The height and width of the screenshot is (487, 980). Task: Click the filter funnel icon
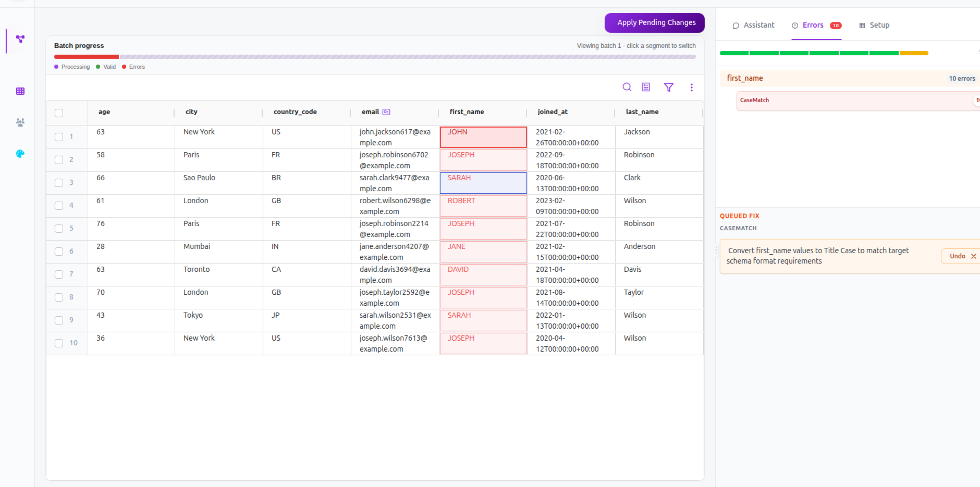click(669, 87)
